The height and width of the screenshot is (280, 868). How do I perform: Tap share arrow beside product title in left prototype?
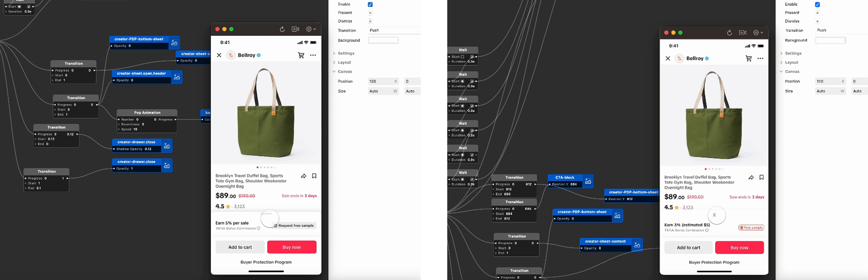[x=304, y=176]
